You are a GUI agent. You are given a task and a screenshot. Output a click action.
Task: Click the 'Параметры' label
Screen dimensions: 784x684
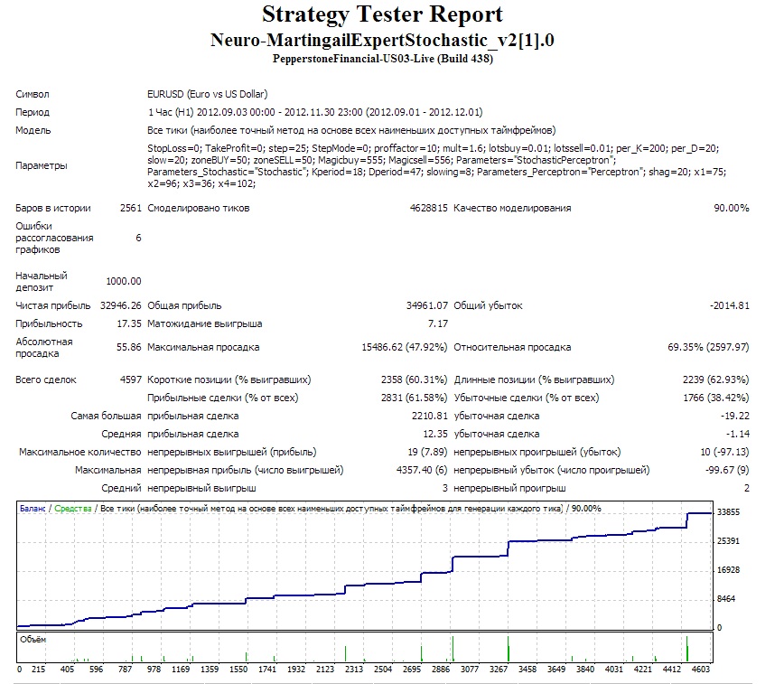(41, 165)
